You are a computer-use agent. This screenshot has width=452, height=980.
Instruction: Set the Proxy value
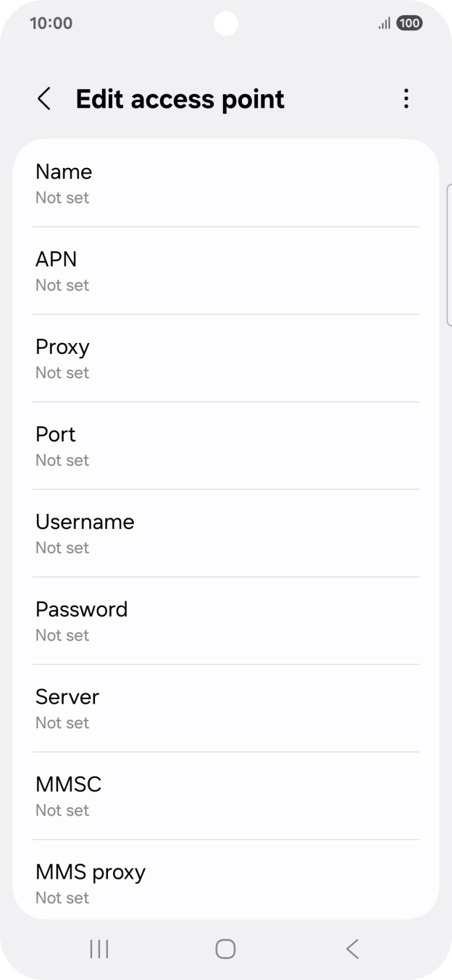click(225, 358)
